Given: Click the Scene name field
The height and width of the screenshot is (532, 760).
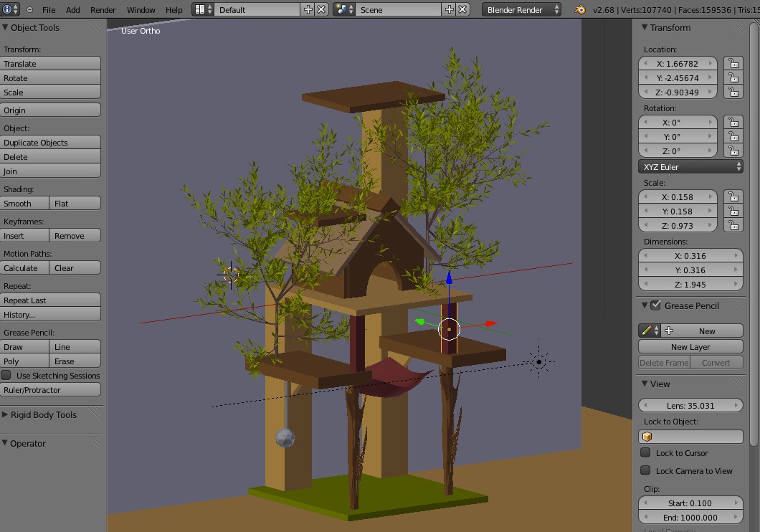Looking at the screenshot, I should coord(399,10).
